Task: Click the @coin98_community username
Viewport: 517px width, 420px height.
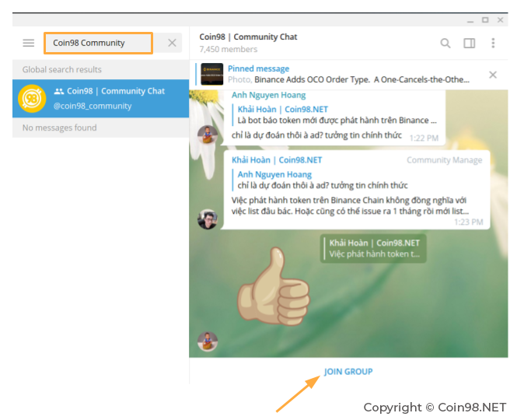Action: (93, 106)
